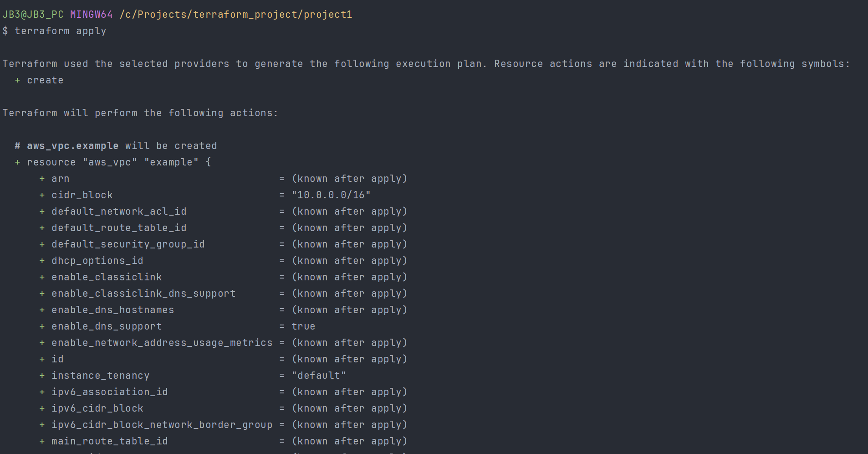Screen dimensions: 868x454
Task: Click the dhcp_options_id attribute
Action: point(97,261)
